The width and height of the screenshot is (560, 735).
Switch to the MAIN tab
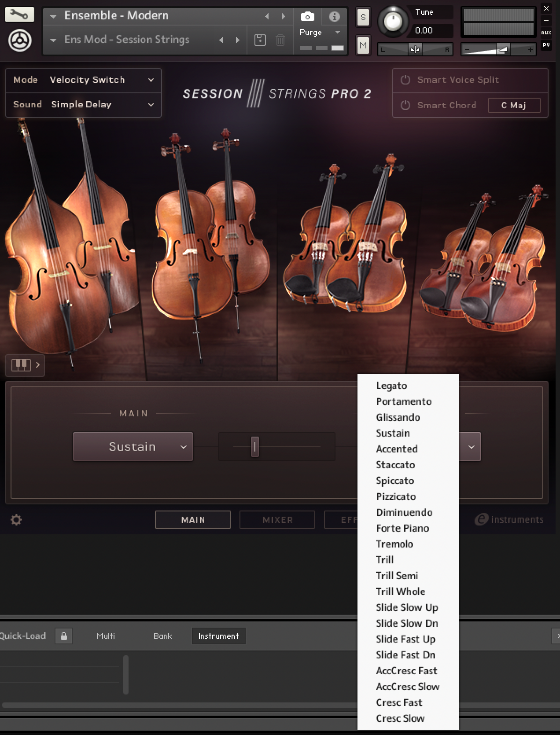pyautogui.click(x=193, y=520)
